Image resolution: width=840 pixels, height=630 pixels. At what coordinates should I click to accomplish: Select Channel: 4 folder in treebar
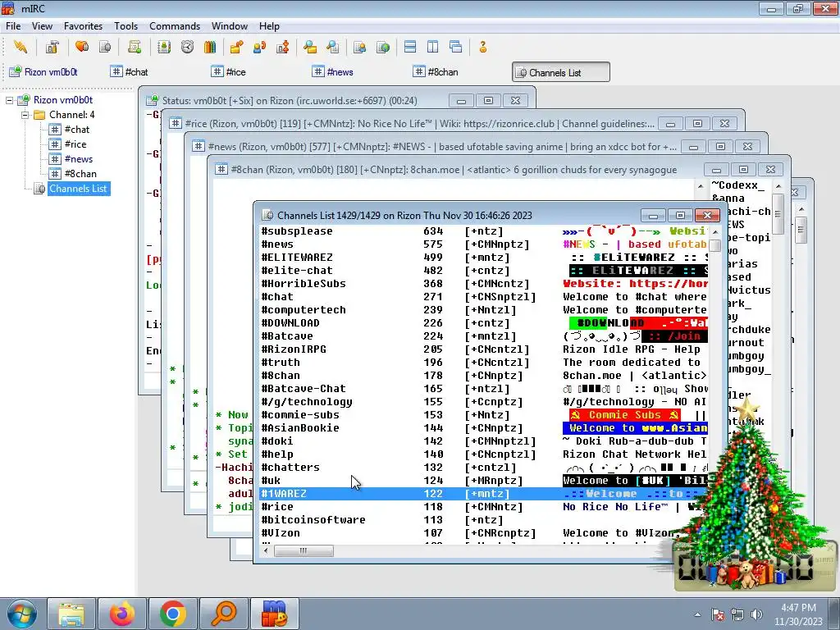[72, 115]
